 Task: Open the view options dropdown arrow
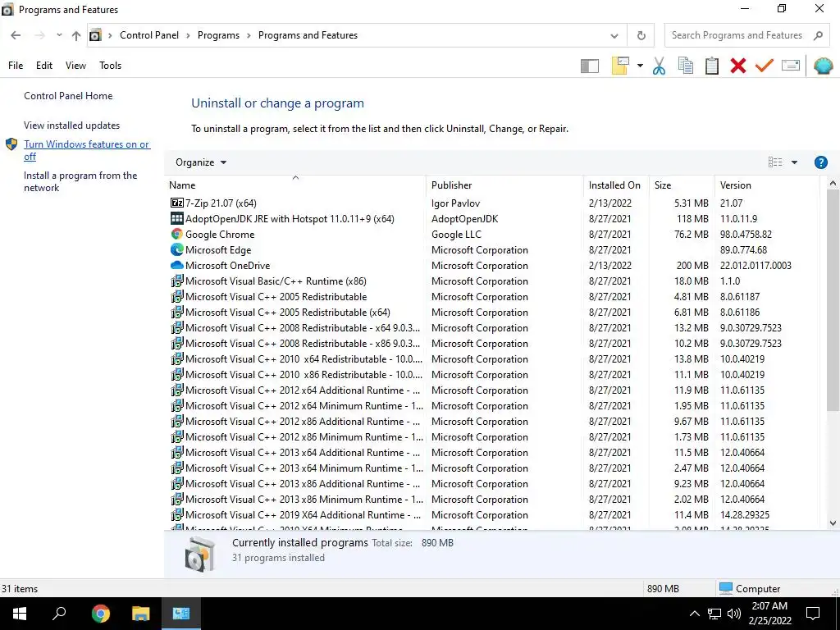[x=794, y=162]
